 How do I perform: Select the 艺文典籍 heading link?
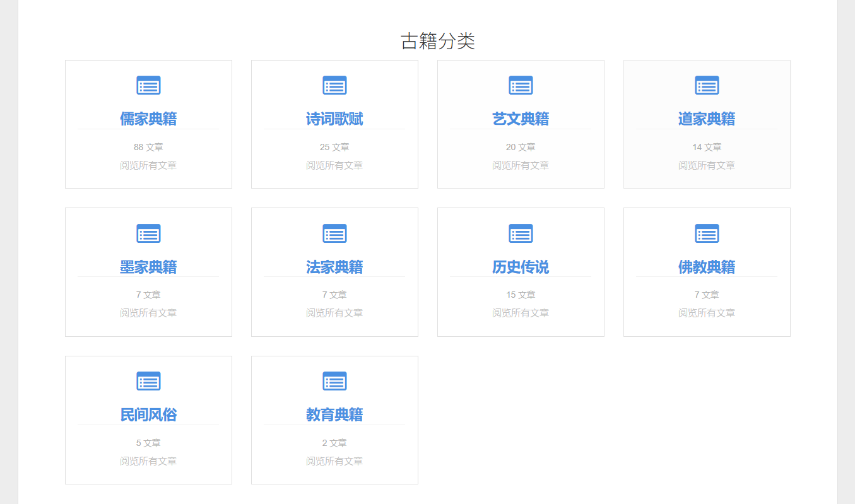(x=521, y=119)
